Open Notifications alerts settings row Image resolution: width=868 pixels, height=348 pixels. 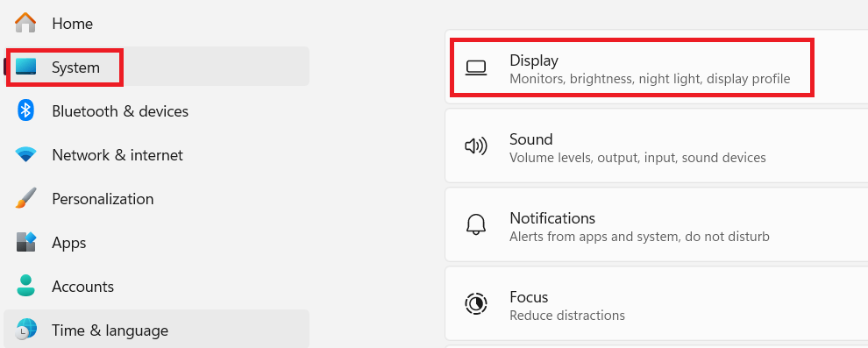[656, 224]
